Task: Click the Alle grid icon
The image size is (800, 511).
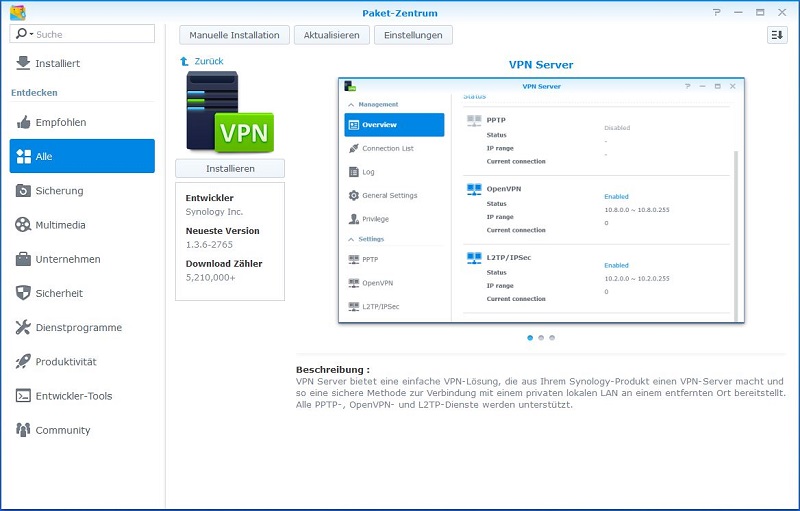Action: (x=23, y=157)
